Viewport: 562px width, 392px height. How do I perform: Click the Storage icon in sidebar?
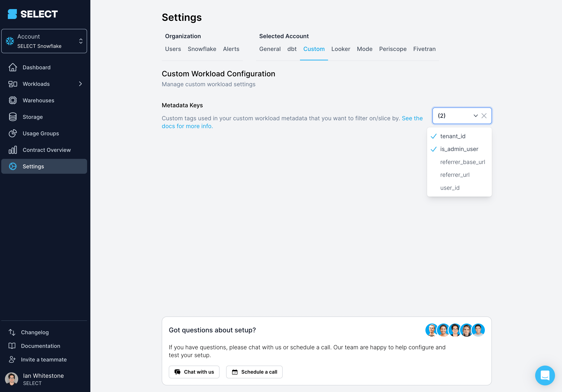click(x=12, y=117)
